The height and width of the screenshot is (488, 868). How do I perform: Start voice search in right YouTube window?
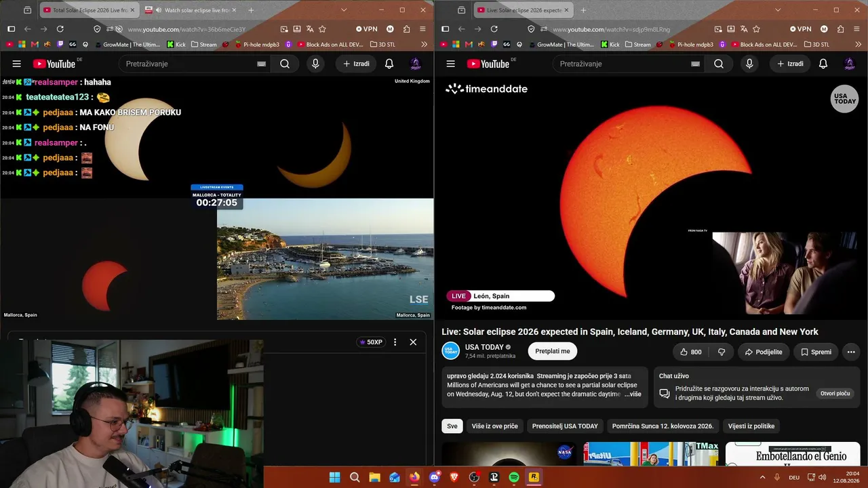[x=749, y=64]
